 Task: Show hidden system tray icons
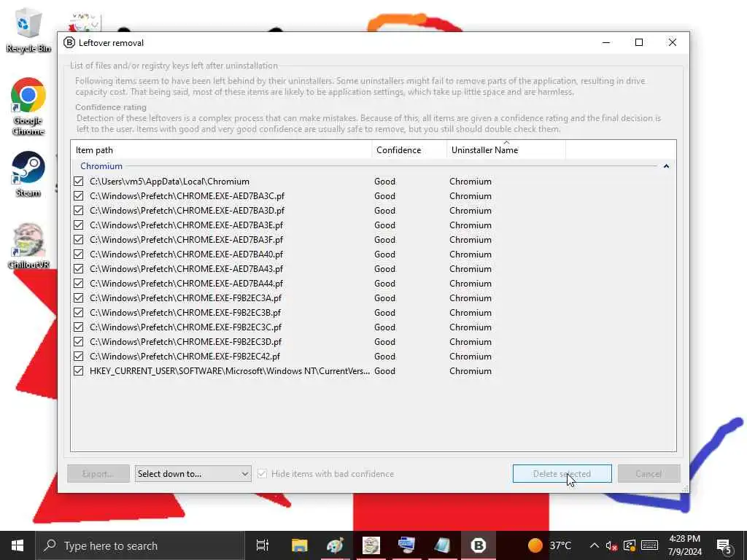594,545
